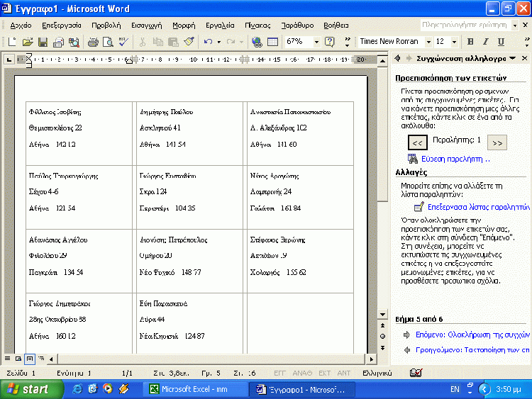
Task: Switch to Microsoft Excel taskbar button
Action: coord(196,389)
